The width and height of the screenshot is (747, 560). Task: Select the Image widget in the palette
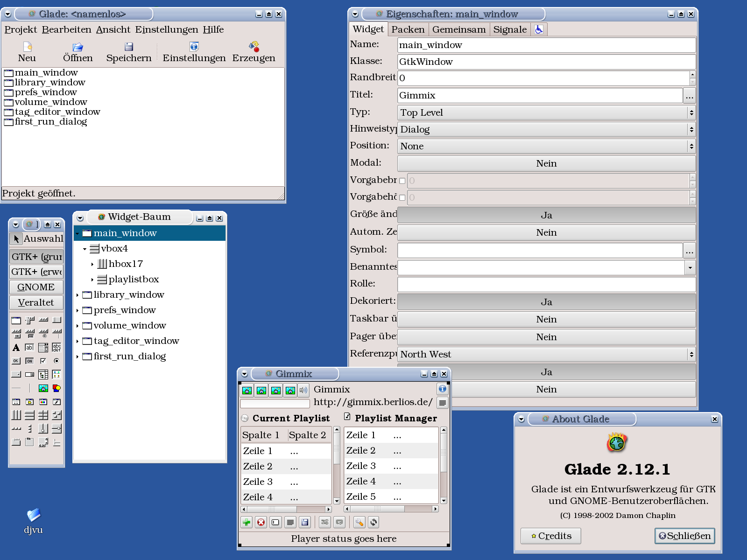[43, 388]
